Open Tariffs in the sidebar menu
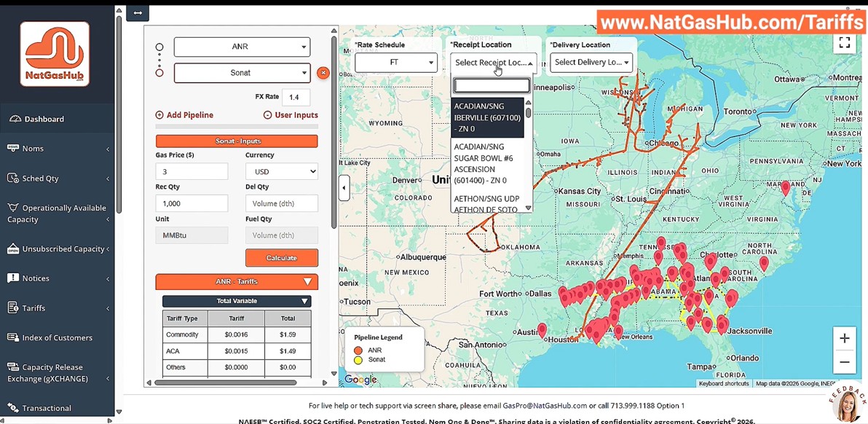Image resolution: width=868 pixels, height=424 pixels. 33,308
